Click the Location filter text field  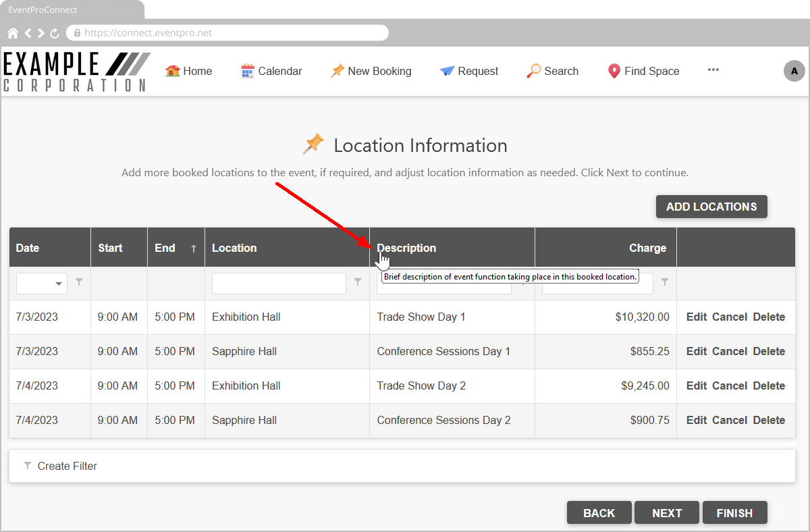pos(279,284)
